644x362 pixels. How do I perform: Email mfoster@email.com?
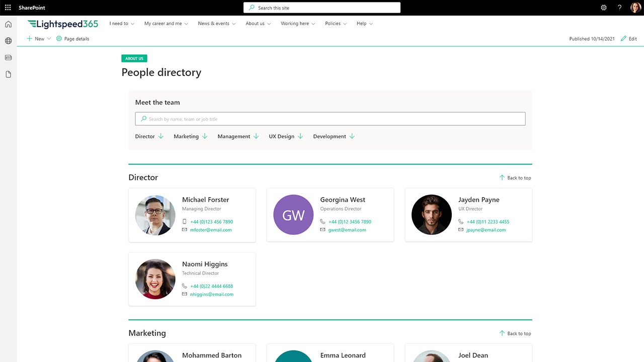pos(211,230)
